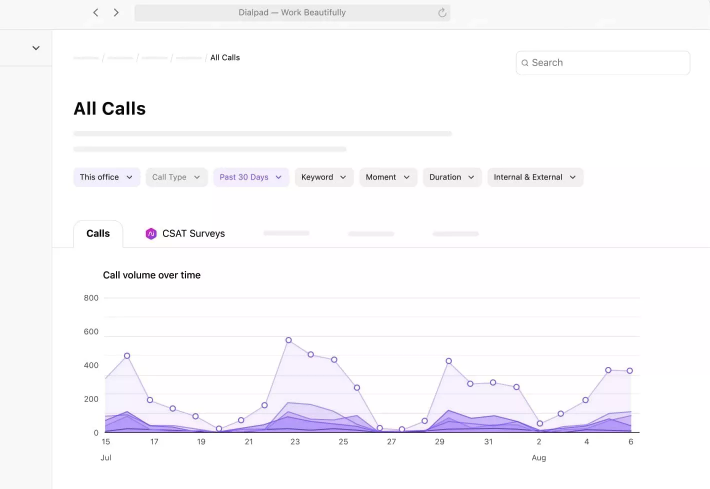The height and width of the screenshot is (489, 710).
Task: Go forward with the browser forward arrow
Action: 116,13
